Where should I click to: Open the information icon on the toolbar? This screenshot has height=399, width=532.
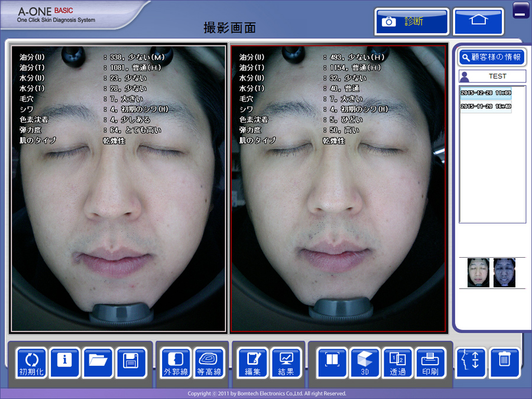pos(64,362)
